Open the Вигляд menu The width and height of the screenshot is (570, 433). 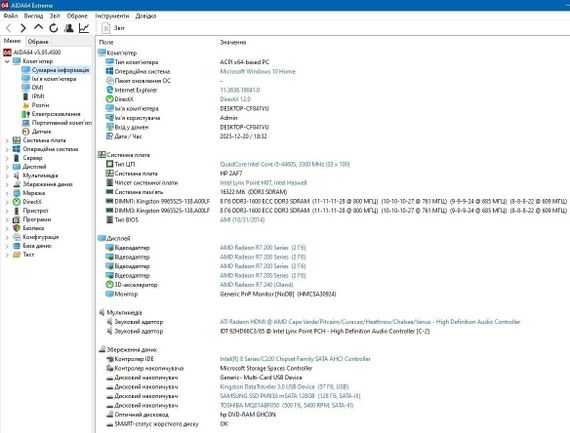pyautogui.click(x=33, y=16)
